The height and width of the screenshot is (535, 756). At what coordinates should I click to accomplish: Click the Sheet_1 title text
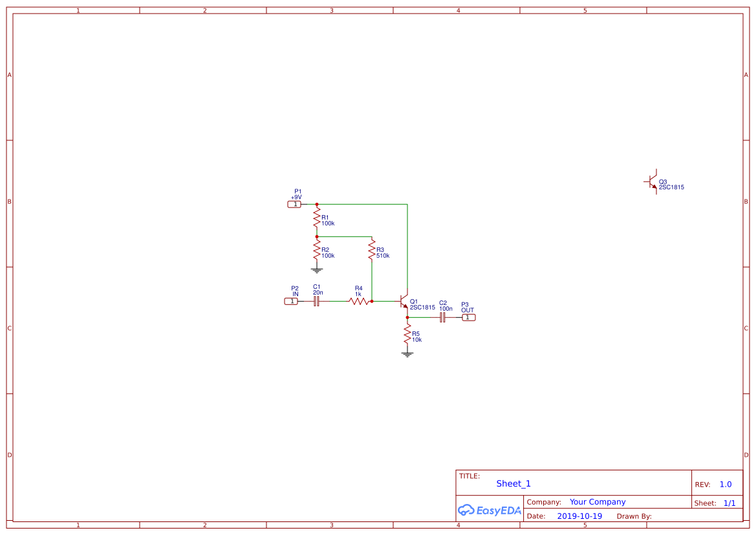(513, 483)
